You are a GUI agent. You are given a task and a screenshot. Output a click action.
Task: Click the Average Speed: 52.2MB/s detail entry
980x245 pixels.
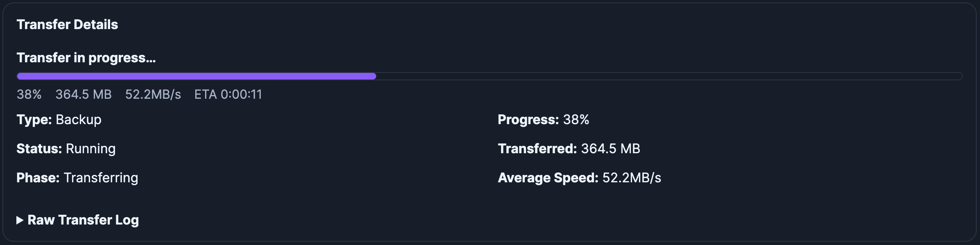580,178
